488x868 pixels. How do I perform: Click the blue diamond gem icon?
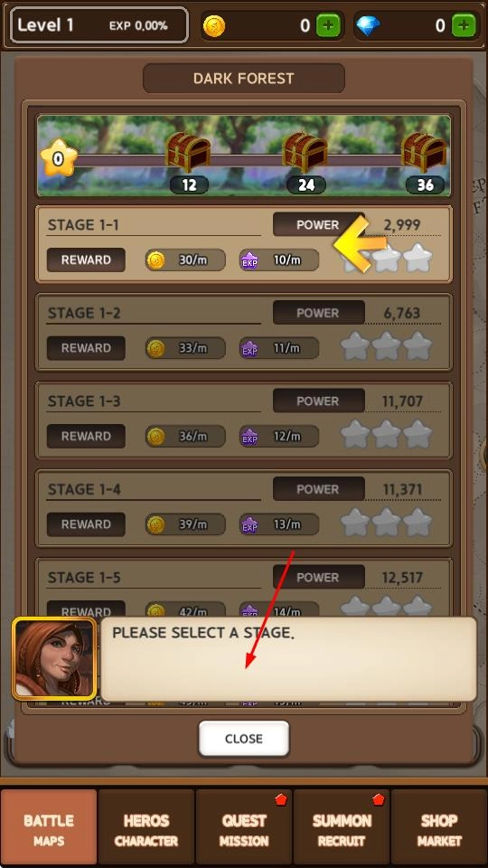(x=368, y=25)
